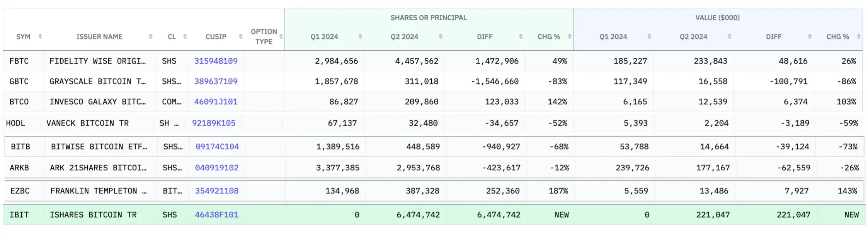Screen dimensions: 868x240
Task: Sort shares CHG % column arrows
Action: (x=570, y=36)
